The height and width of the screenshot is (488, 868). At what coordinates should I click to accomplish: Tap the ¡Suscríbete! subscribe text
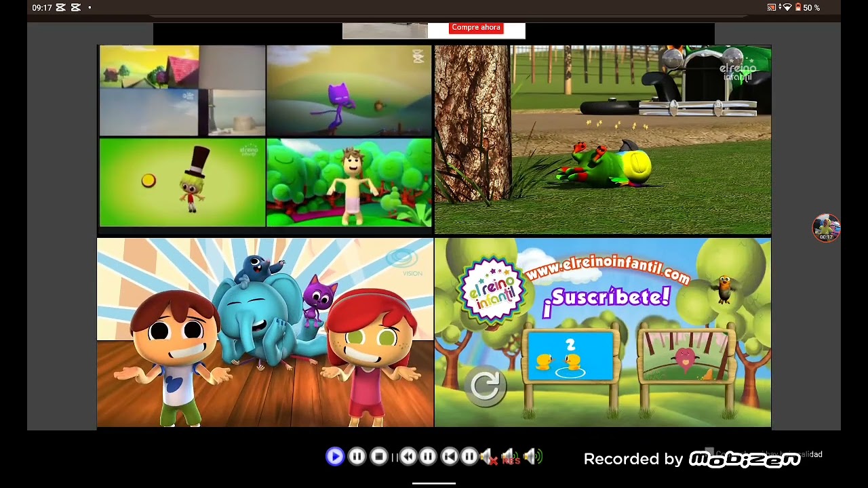click(x=606, y=300)
